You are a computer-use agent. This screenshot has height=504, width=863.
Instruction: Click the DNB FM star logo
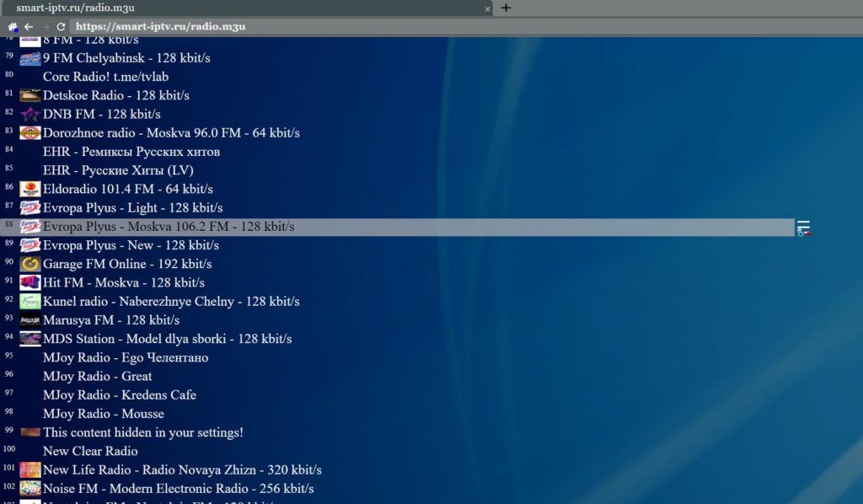click(30, 114)
